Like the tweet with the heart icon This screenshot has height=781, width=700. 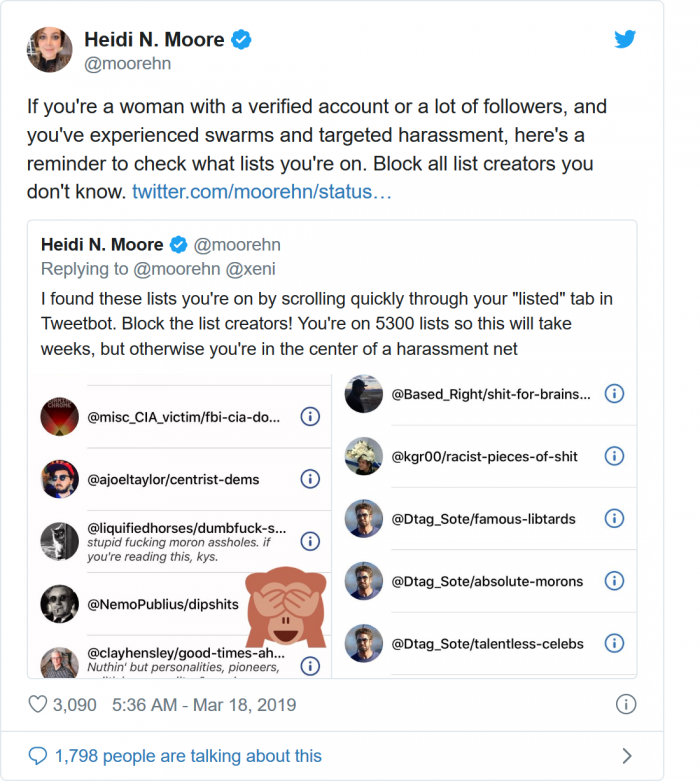pos(38,705)
